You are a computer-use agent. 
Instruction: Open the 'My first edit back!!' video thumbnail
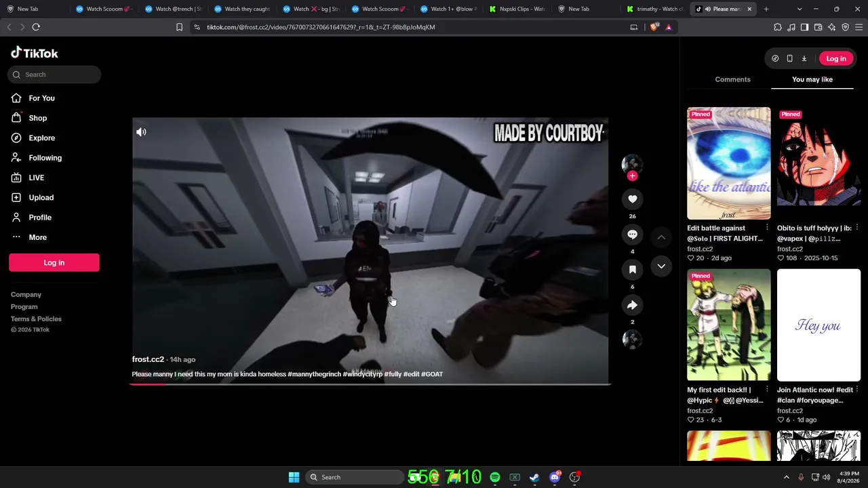pos(729,325)
